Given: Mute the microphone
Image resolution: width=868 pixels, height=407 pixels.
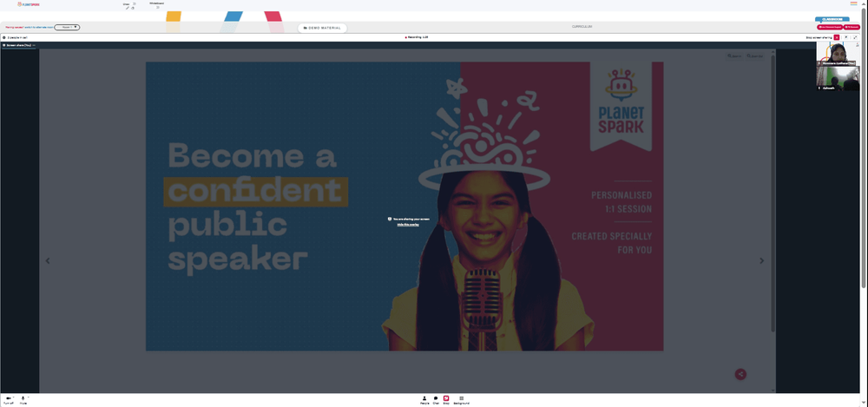Looking at the screenshot, I should tap(23, 400).
